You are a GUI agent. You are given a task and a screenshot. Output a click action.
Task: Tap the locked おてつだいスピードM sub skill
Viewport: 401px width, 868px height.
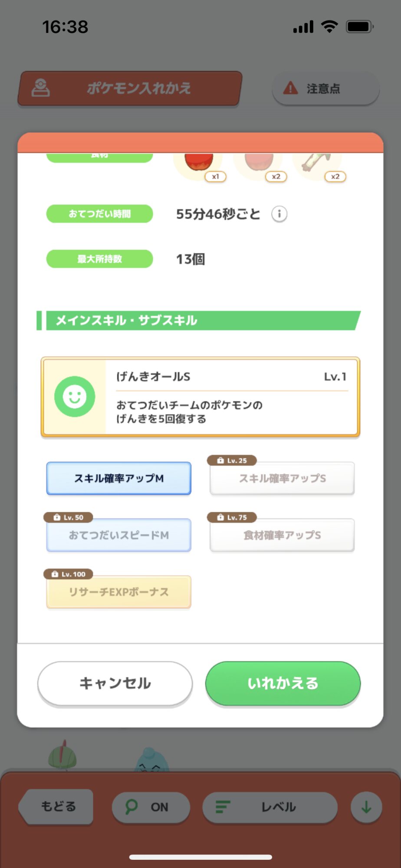click(x=119, y=535)
